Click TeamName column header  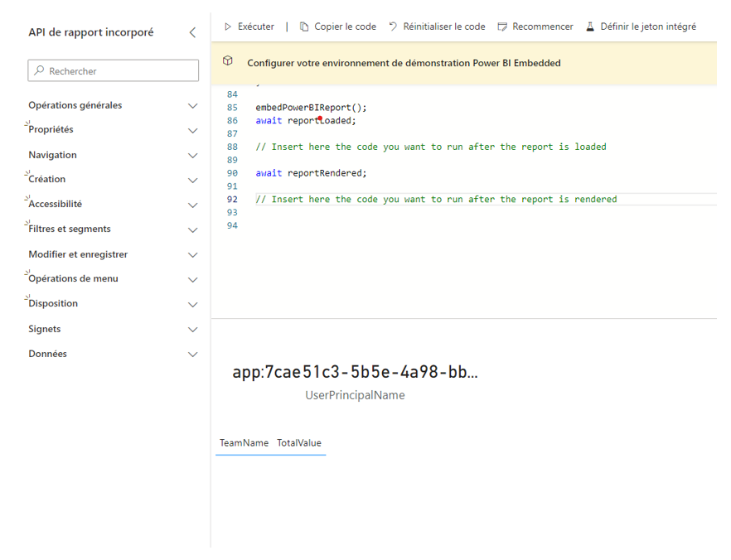tap(244, 443)
